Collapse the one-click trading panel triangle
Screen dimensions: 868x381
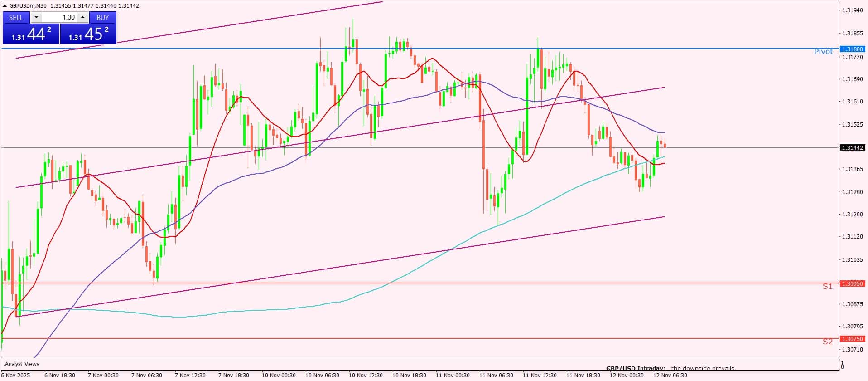pyautogui.click(x=5, y=6)
